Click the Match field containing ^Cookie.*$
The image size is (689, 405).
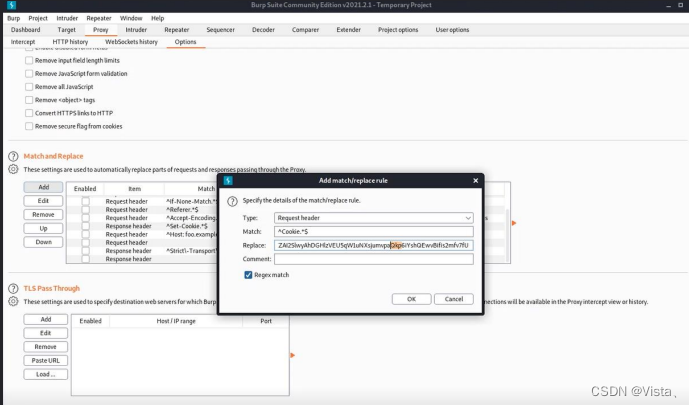tap(374, 231)
